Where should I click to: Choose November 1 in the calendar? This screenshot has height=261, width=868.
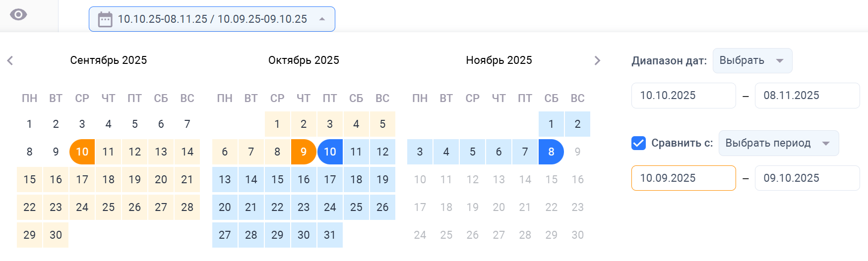[x=551, y=124]
